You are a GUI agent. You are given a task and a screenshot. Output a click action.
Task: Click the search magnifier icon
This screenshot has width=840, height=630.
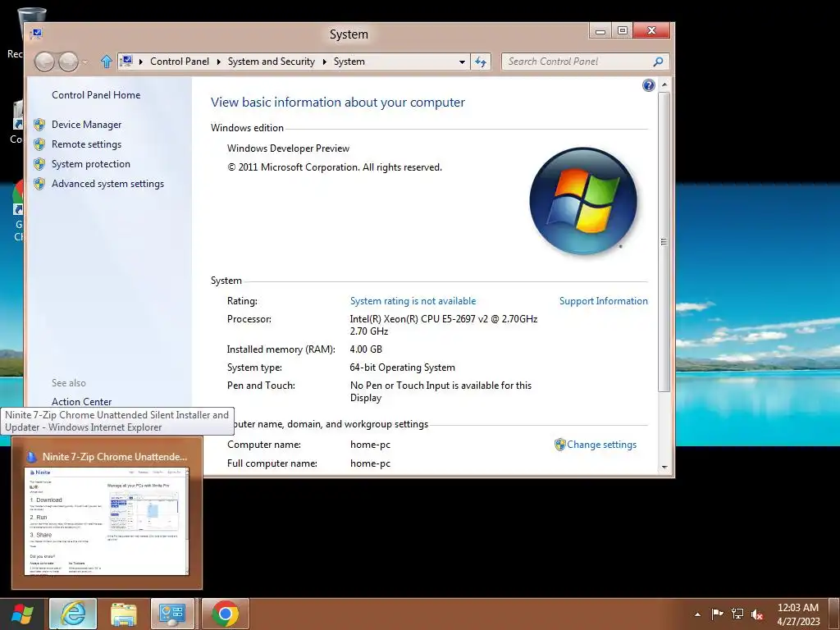658,62
